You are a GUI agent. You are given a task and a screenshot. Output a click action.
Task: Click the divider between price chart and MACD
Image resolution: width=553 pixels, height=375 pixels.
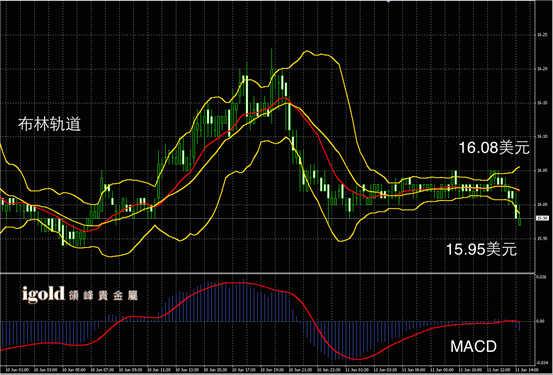point(268,273)
